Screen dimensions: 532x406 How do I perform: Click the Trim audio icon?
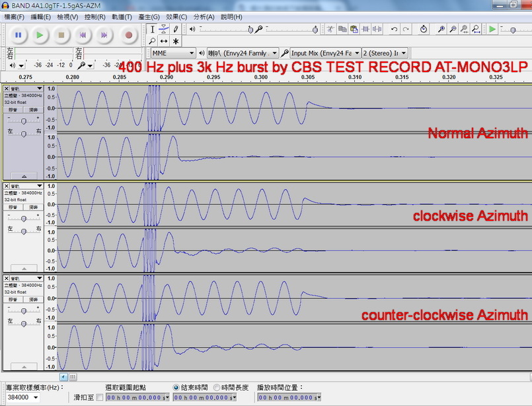click(x=365, y=30)
